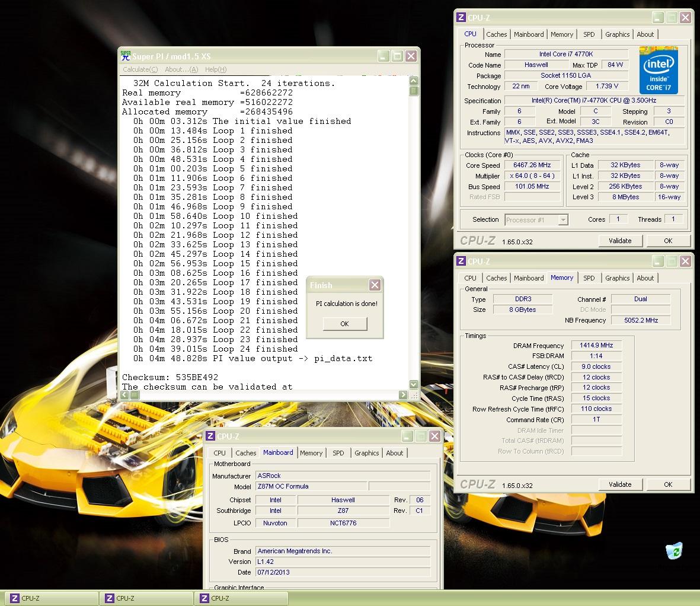This screenshot has height=606, width=700.
Task: Click the BIOS Date field 07/12/2013
Action: [343, 573]
